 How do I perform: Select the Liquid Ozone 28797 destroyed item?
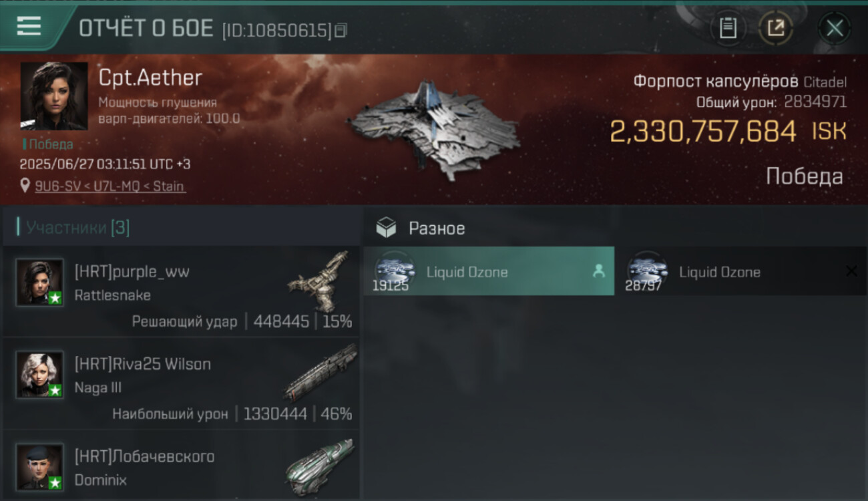coord(741,271)
